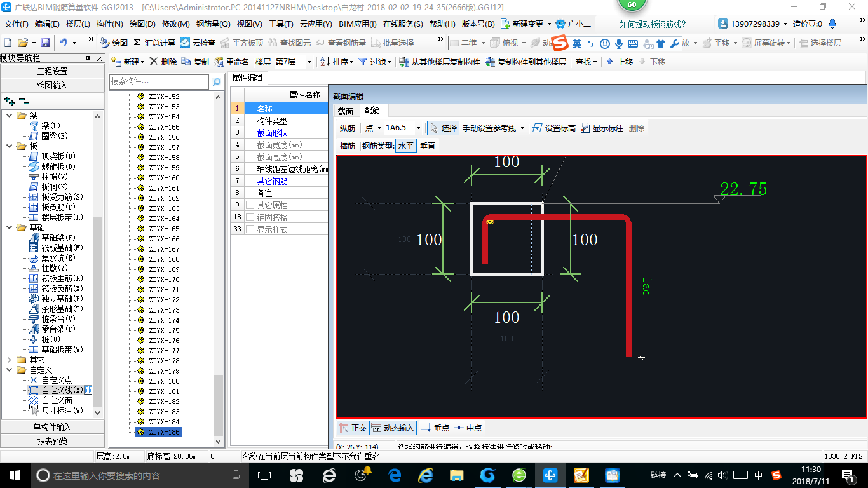The width and height of the screenshot is (868, 488).
Task: Click the 删除 delete button
Action: tap(163, 62)
